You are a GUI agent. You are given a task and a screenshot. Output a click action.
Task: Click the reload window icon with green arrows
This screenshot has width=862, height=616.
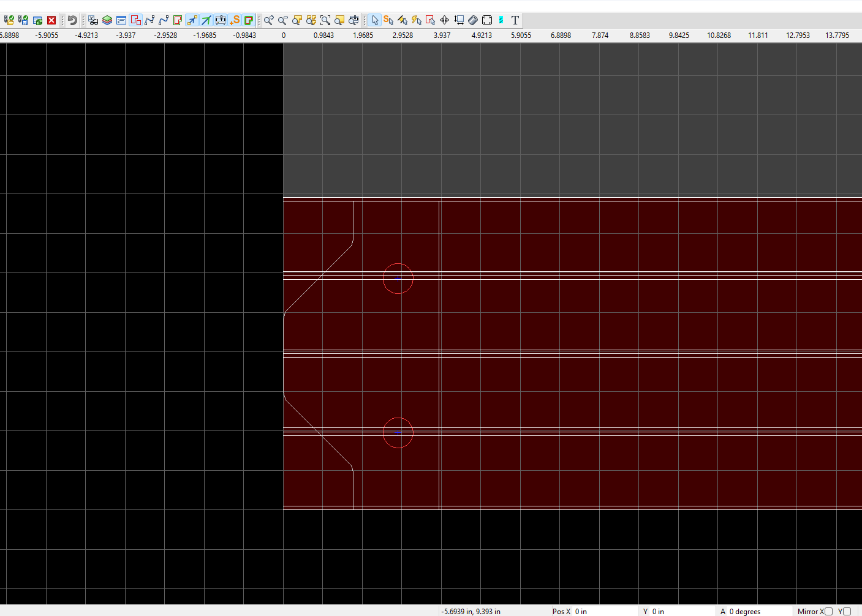[37, 20]
